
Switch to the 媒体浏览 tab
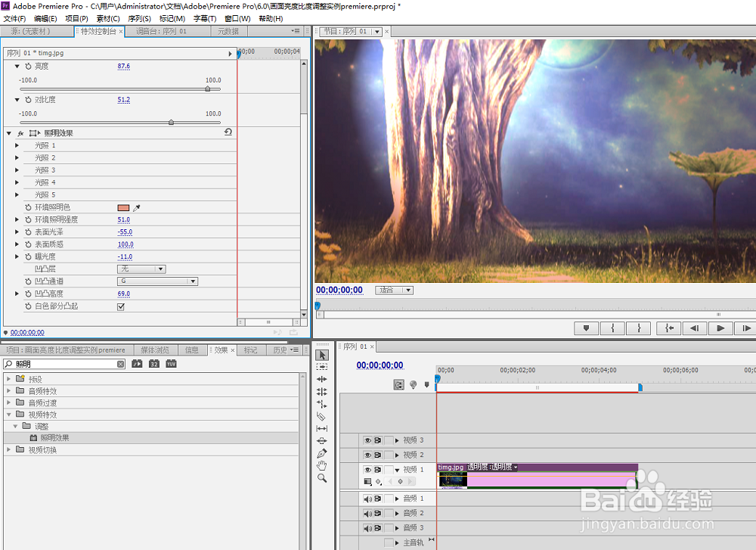pyautogui.click(x=155, y=350)
